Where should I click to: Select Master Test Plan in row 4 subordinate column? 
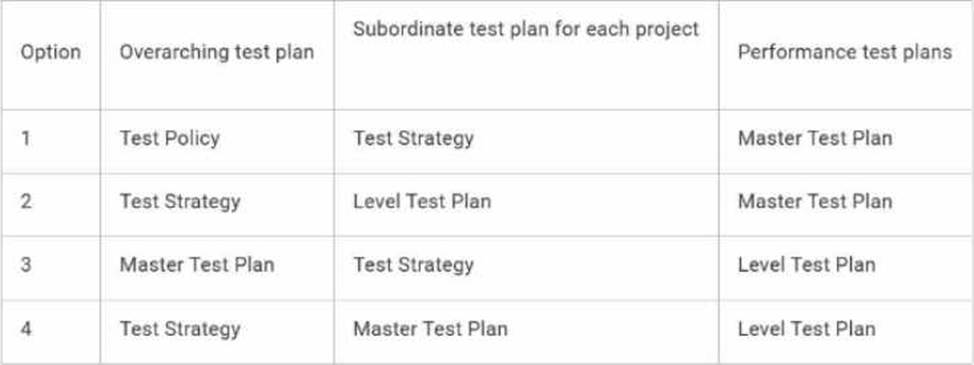click(x=430, y=328)
